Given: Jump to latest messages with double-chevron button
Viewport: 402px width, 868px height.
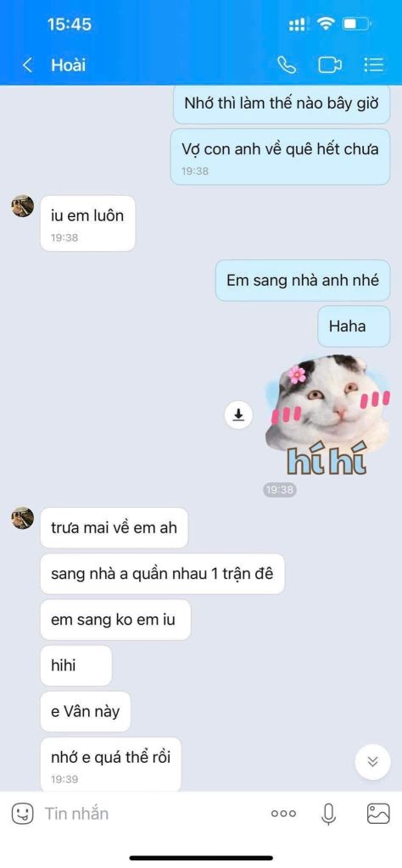Looking at the screenshot, I should click(372, 762).
